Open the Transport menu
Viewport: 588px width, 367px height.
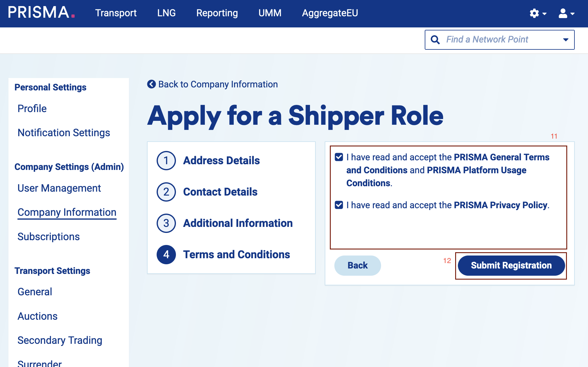click(116, 13)
